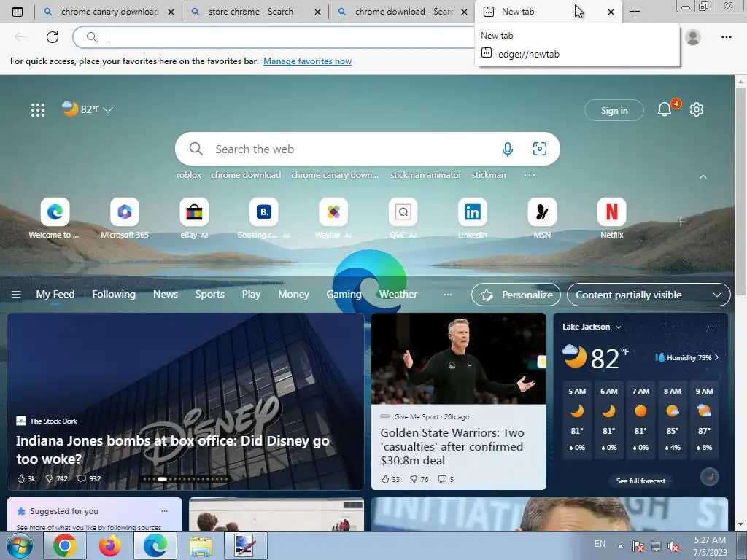Image resolution: width=747 pixels, height=560 pixels.
Task: Open the browser profile avatar icon
Action: point(693,36)
